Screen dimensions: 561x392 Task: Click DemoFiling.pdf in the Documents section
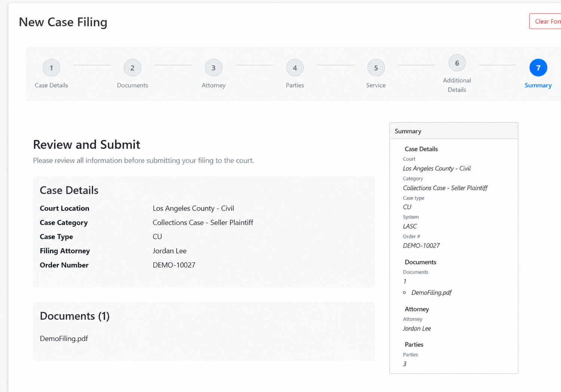coord(64,339)
